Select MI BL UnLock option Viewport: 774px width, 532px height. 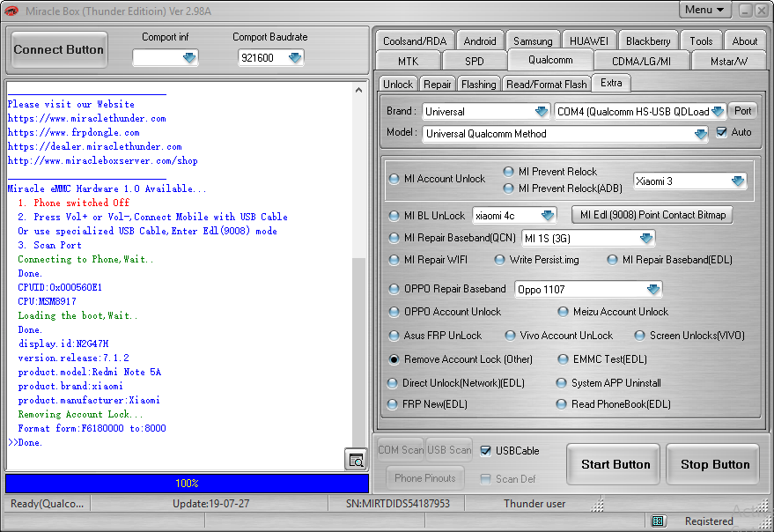click(x=394, y=216)
